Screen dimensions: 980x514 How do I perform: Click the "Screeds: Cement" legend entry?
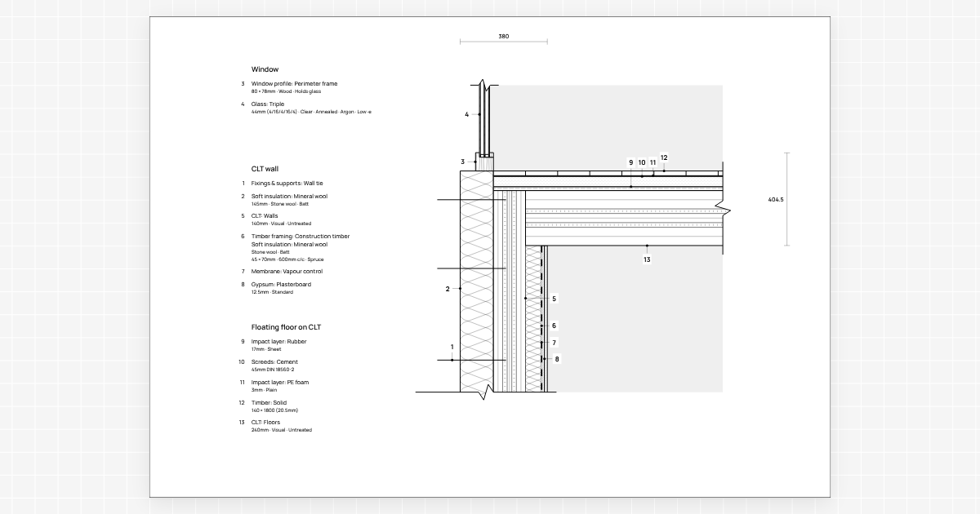coord(274,362)
